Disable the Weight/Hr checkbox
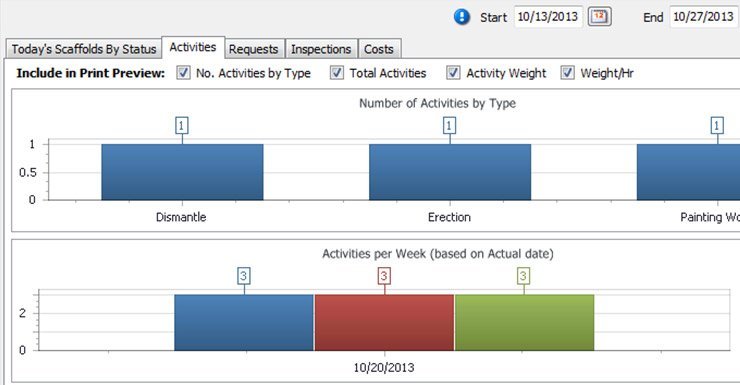Image resolution: width=740 pixels, height=385 pixels. click(567, 73)
